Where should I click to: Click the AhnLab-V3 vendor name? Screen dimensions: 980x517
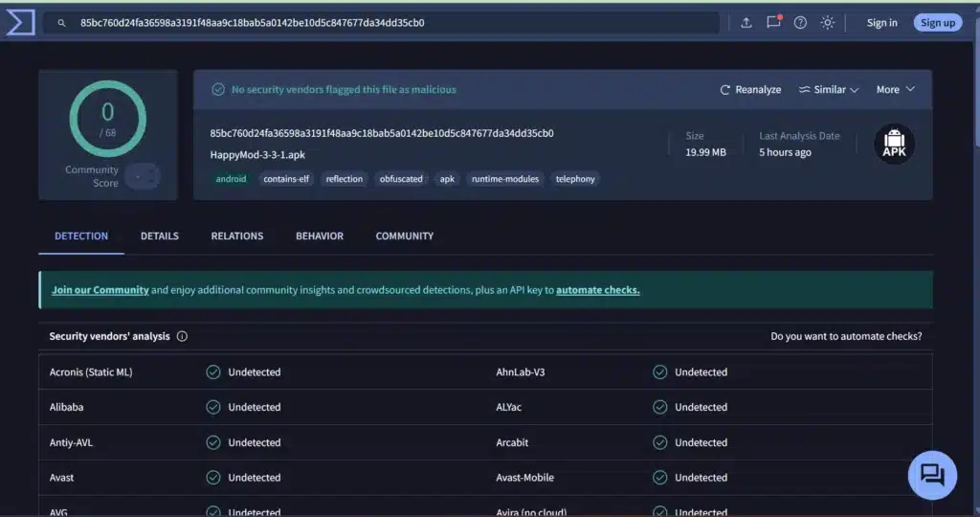pos(520,372)
